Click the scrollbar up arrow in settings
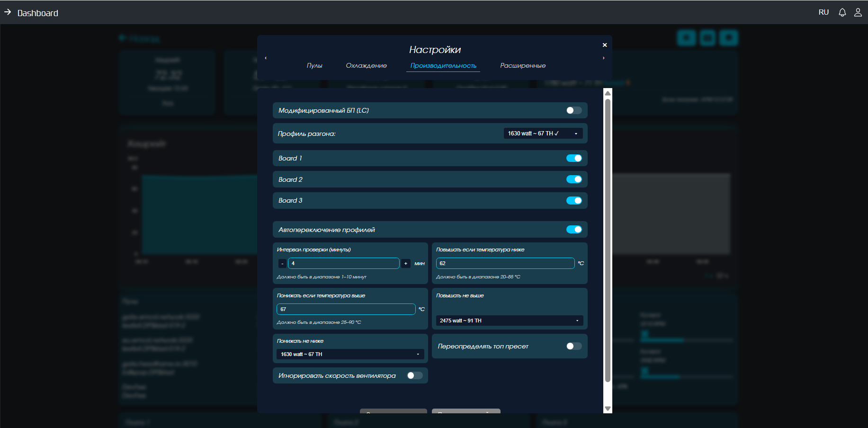Screen dimensions: 868x428 click(608, 93)
